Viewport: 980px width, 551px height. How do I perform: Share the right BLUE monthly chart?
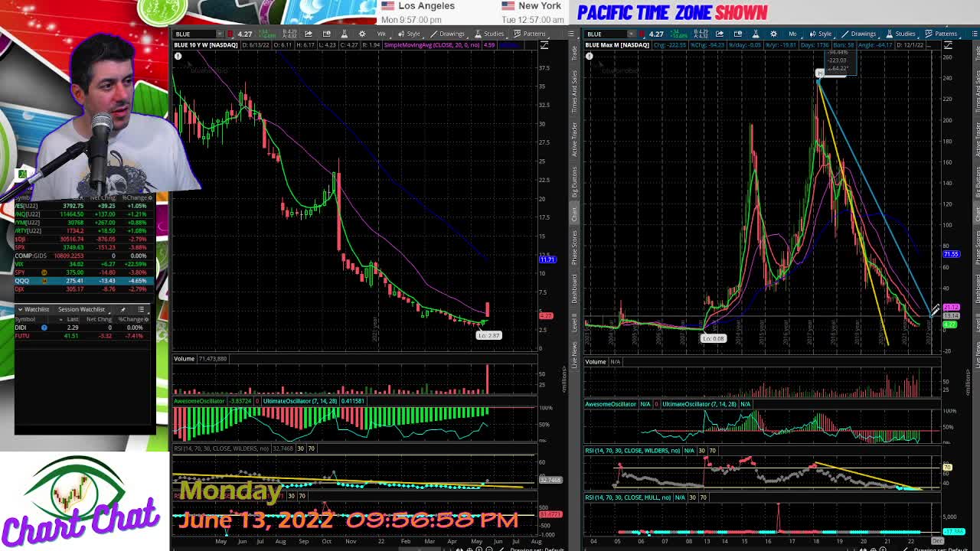click(719, 34)
